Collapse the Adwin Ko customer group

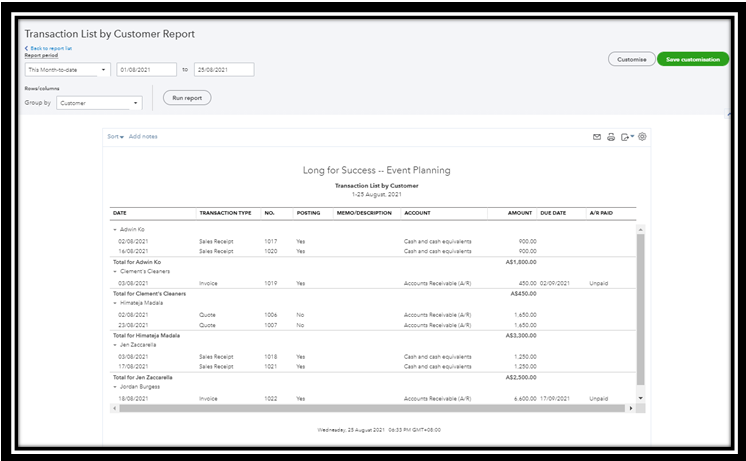[115, 229]
